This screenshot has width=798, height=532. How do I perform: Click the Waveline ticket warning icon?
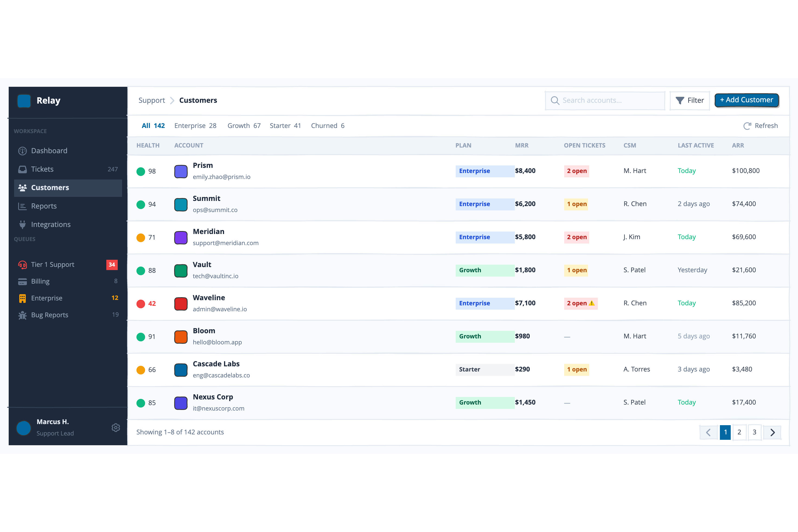[x=592, y=303]
